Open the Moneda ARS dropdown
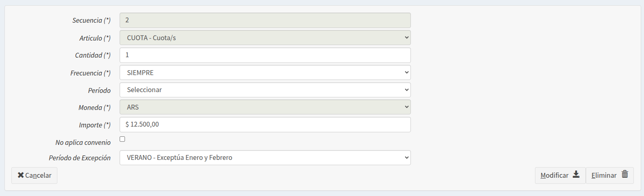Viewport: 644px width, 196px height. (265, 107)
